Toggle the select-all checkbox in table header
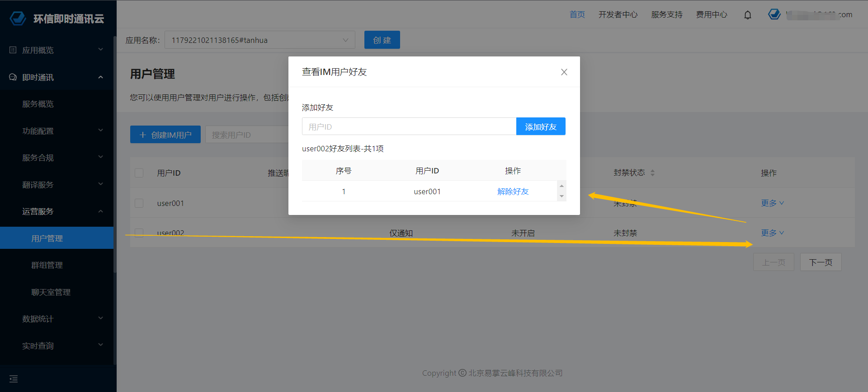 point(139,173)
